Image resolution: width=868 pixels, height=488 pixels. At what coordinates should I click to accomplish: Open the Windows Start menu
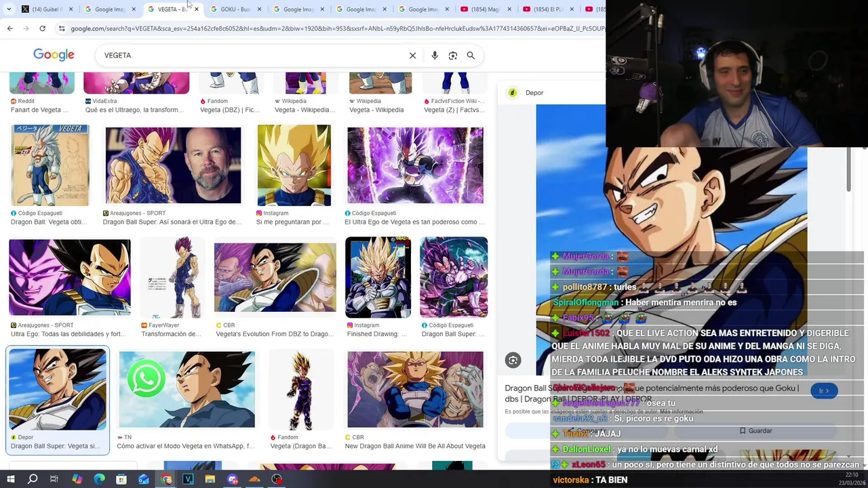[x=11, y=479]
